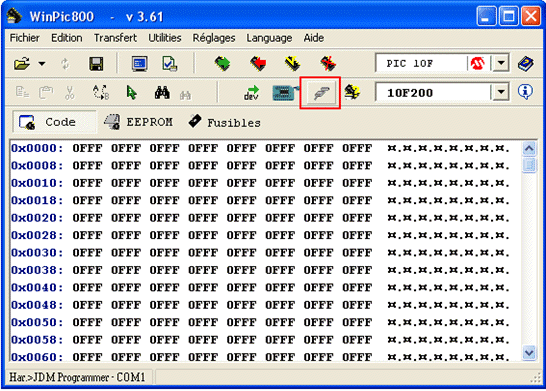
Task: Click address 0x0040: in the code view
Action: [x=37, y=288]
